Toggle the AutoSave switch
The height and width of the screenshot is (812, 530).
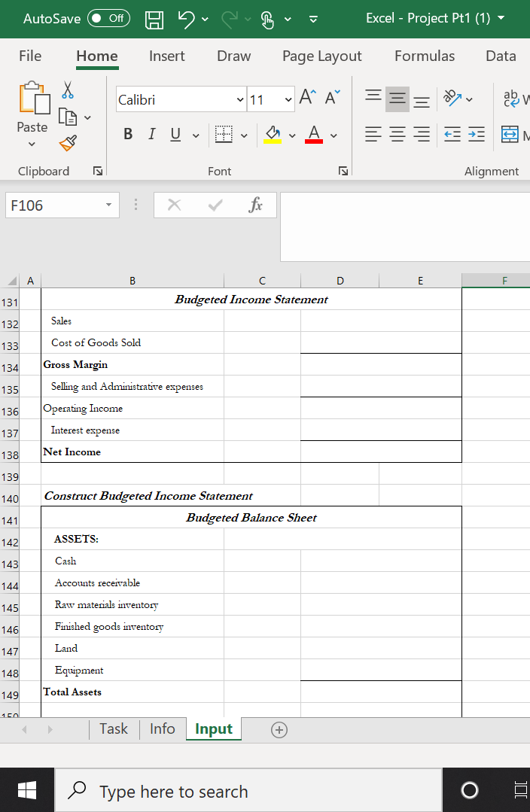[109, 19]
